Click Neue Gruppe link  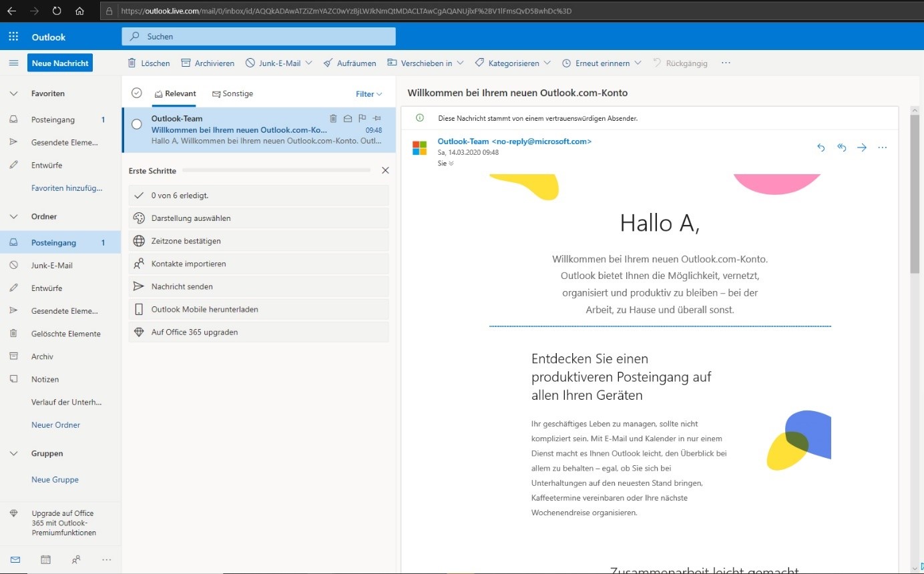coord(55,480)
